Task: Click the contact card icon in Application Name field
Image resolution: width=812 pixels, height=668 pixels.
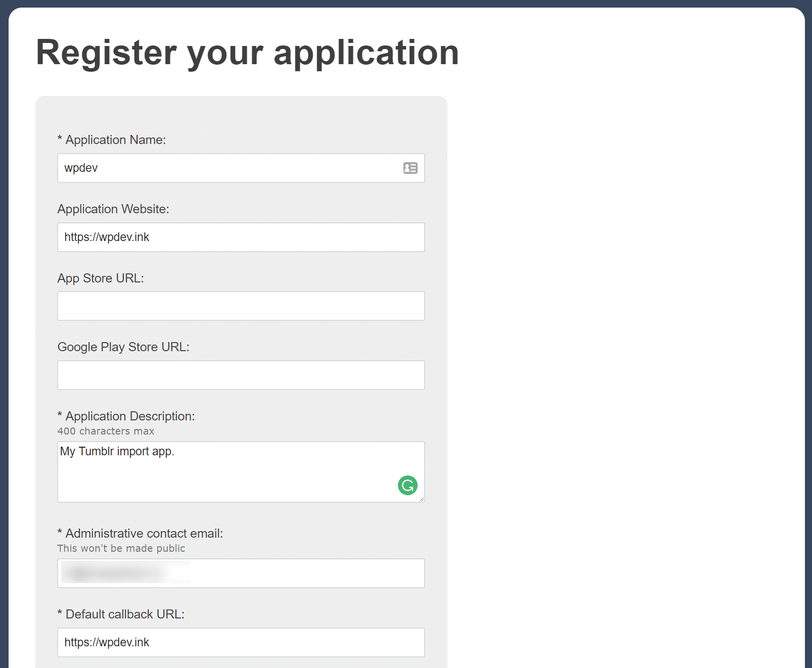Action: pyautogui.click(x=410, y=168)
